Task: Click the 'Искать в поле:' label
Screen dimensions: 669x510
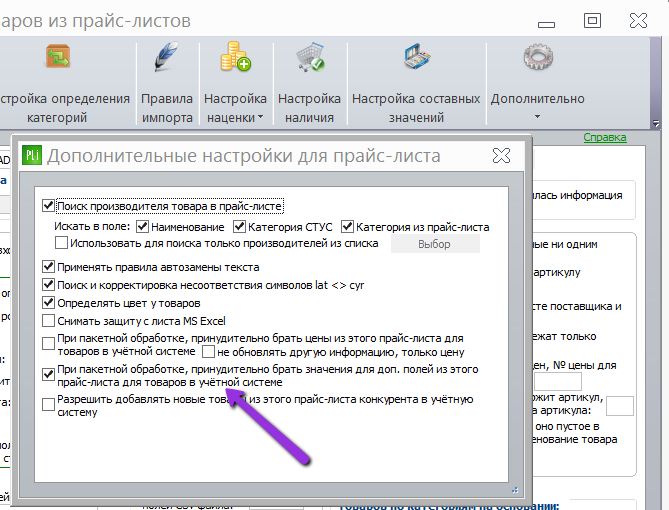Action: click(92, 227)
